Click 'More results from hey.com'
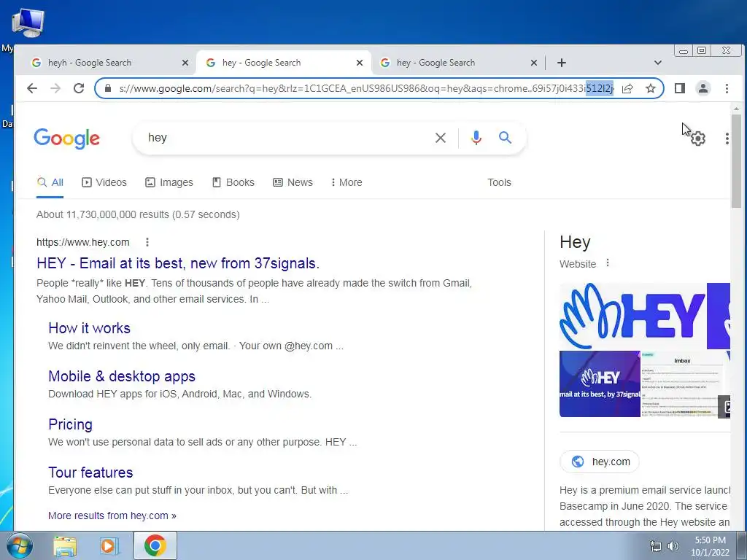747x560 pixels. coord(112,516)
